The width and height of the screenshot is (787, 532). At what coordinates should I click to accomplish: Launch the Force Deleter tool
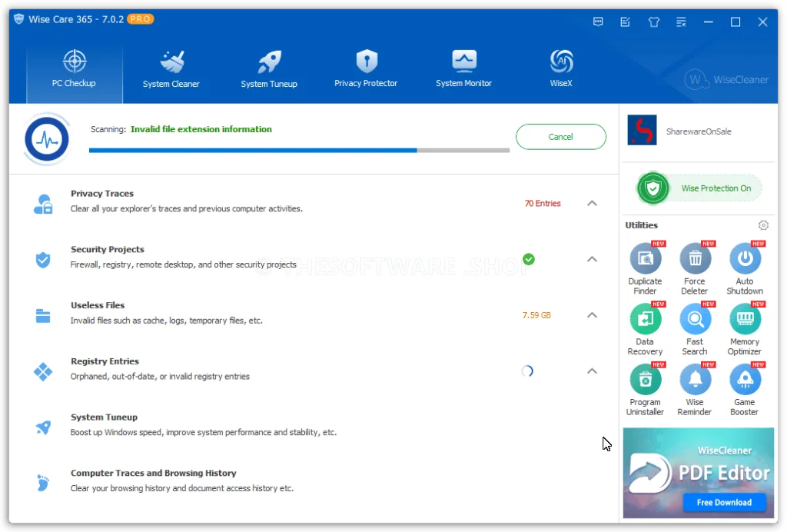coord(695,260)
